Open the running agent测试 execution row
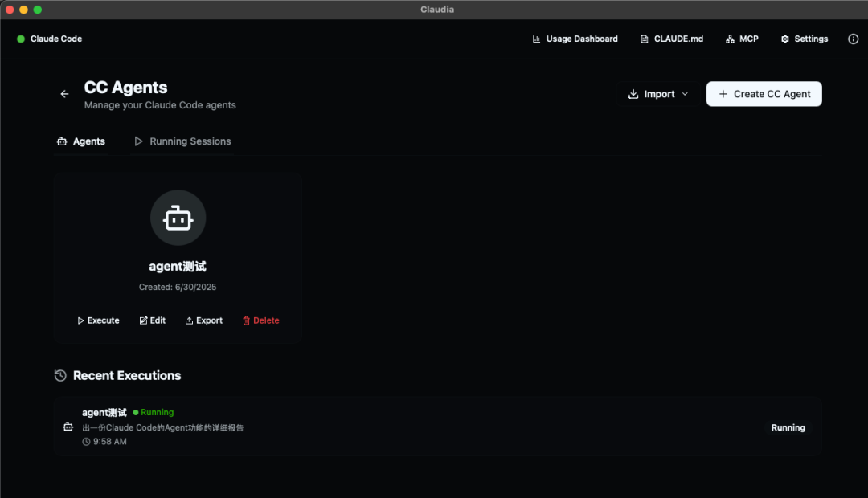The height and width of the screenshot is (498, 868). click(x=437, y=427)
